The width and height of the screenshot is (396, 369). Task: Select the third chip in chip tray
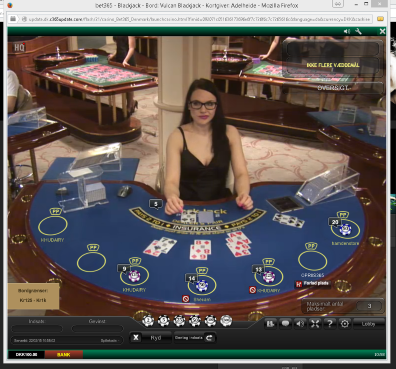[179, 321]
